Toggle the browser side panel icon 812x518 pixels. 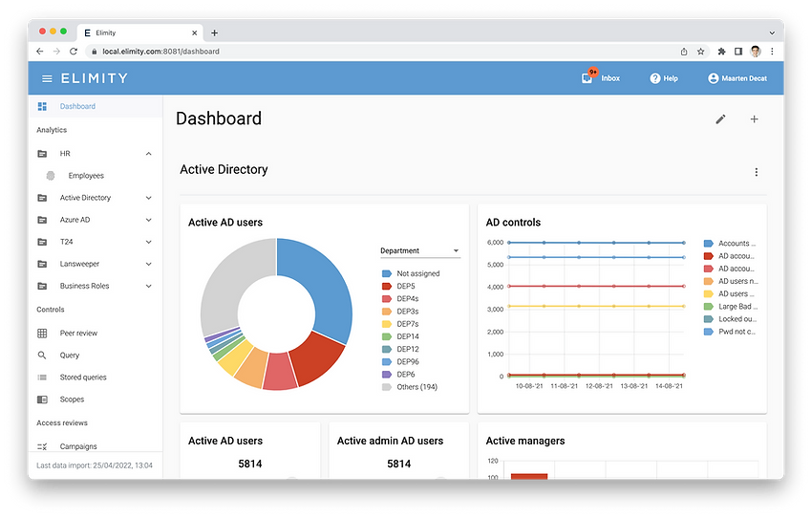[738, 52]
